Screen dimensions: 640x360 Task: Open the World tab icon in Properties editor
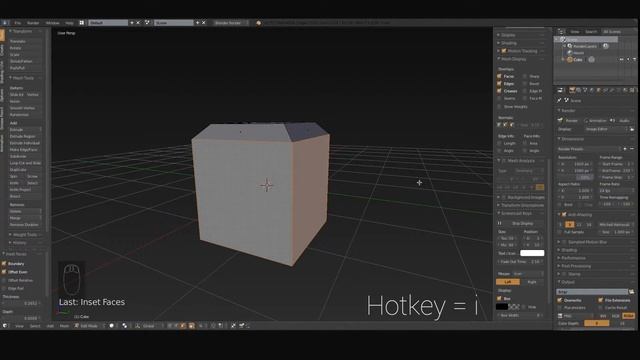[x=592, y=90]
